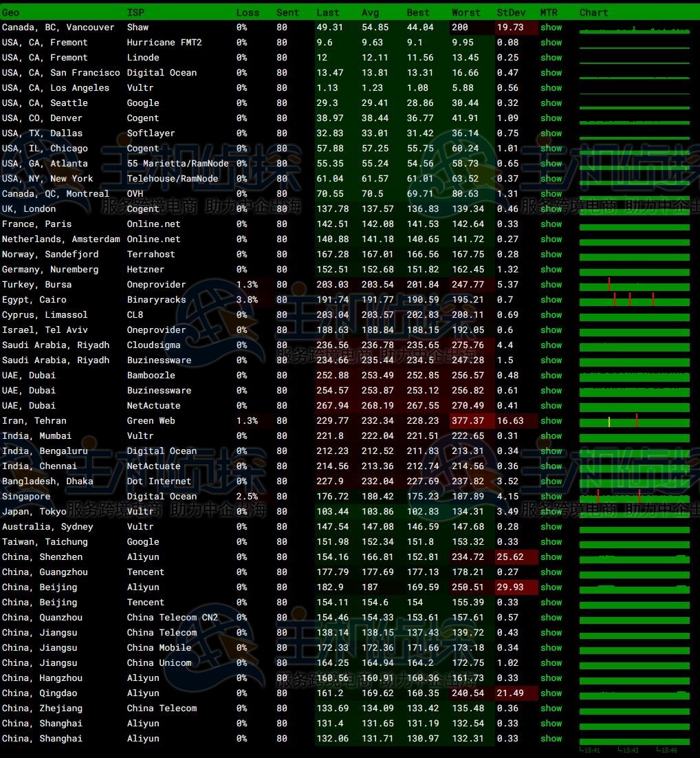The image size is (700, 758).
Task: Click the Loss column header
Action: 248,12
